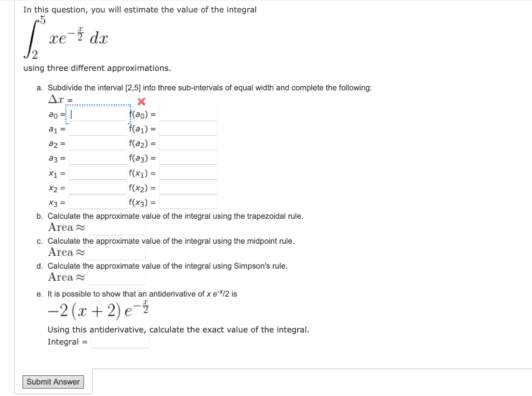Select the a1 input field
532x396 pixels.
(x=99, y=128)
